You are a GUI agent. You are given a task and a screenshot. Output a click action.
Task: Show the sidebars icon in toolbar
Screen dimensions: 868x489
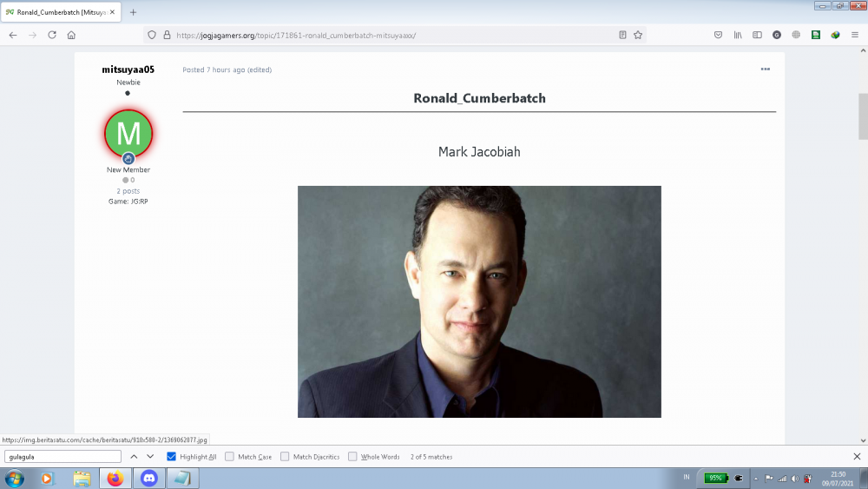[757, 35]
